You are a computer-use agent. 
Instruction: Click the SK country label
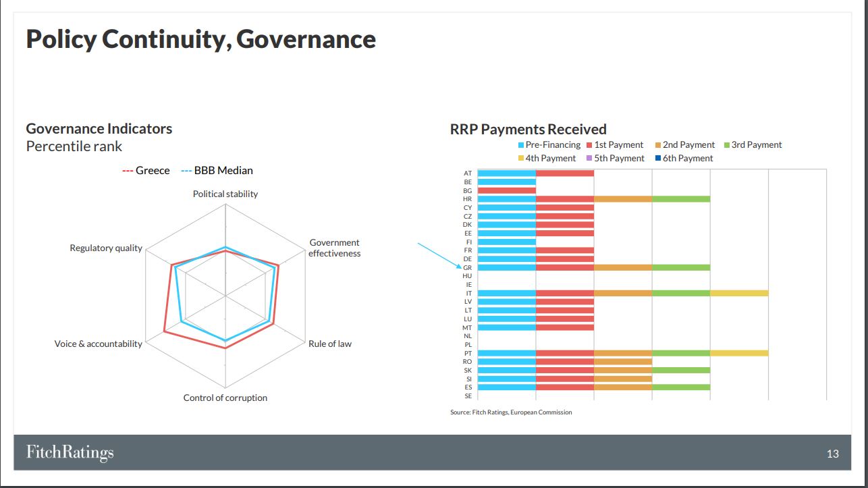pyautogui.click(x=468, y=371)
